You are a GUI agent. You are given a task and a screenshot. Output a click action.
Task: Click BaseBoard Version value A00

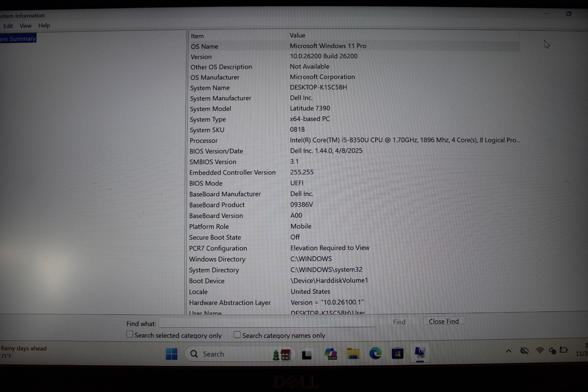tap(296, 215)
